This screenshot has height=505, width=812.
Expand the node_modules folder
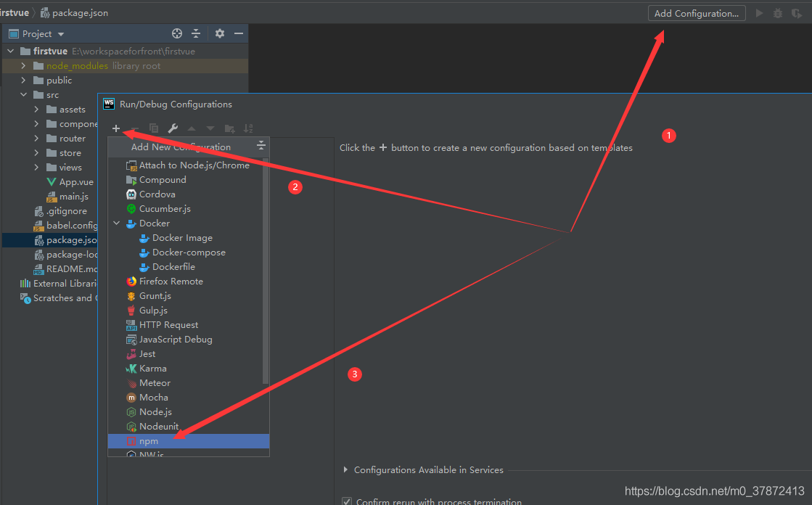[x=24, y=66]
